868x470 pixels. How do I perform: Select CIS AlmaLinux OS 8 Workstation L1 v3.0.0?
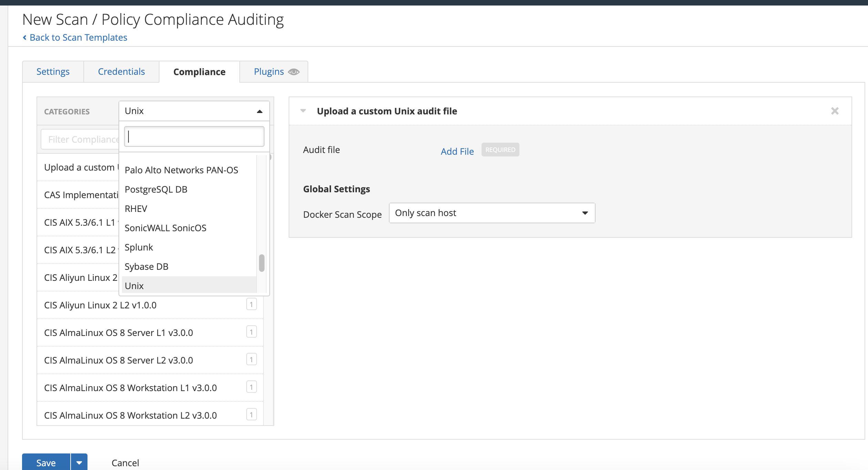150,388
